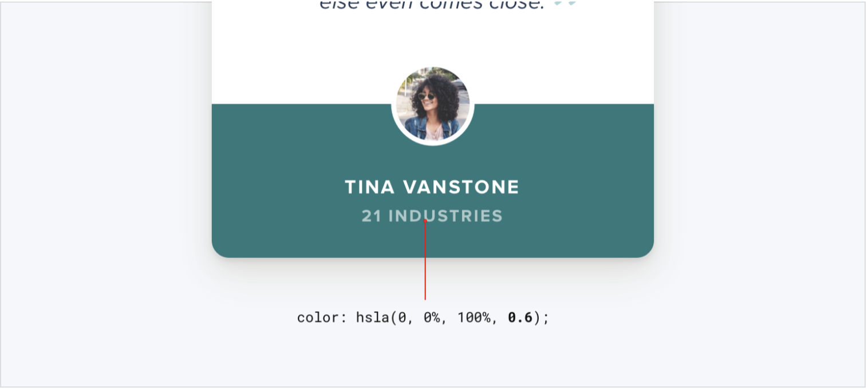Click the bold 0.6 alpha value
This screenshot has height=389, width=868.
[x=520, y=317]
